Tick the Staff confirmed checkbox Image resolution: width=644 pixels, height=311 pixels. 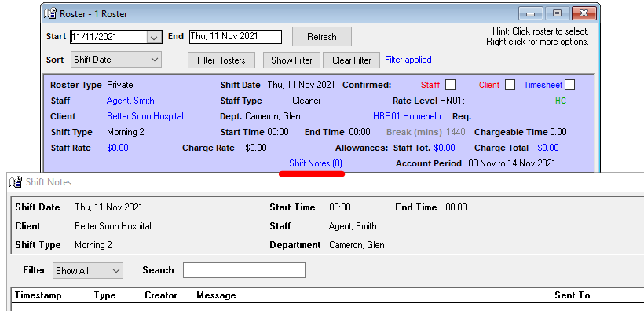(x=451, y=85)
